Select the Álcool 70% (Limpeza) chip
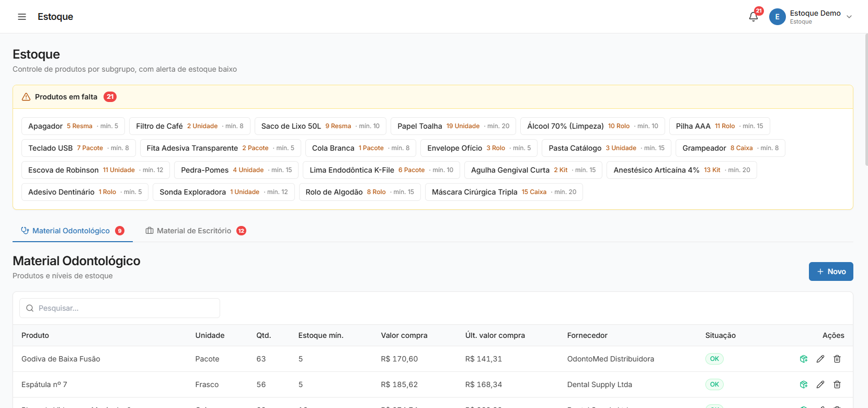 coord(593,126)
